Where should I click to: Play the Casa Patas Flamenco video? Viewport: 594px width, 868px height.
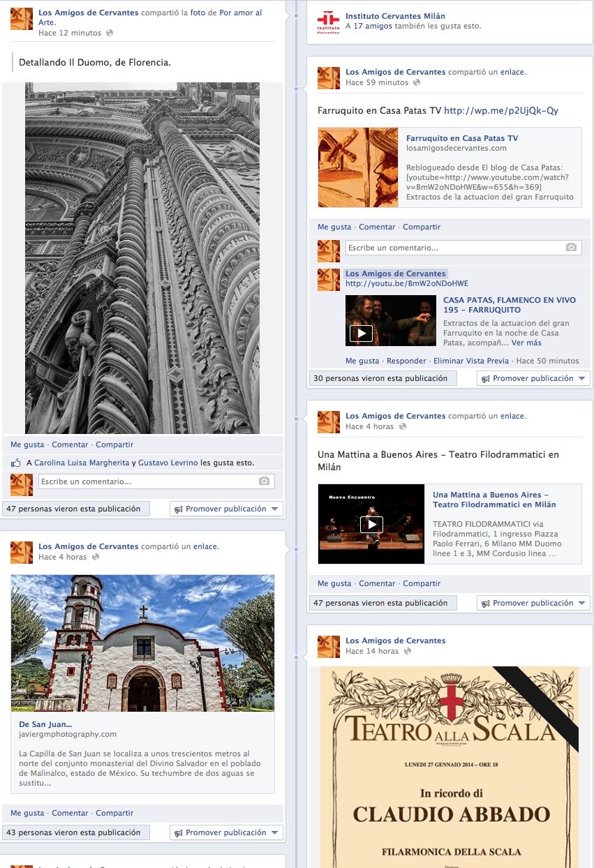pyautogui.click(x=361, y=334)
